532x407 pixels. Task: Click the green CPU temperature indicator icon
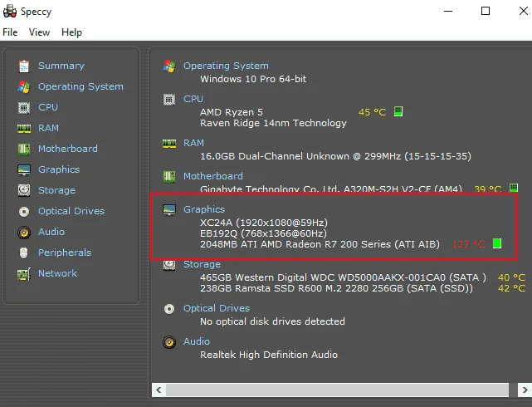click(x=398, y=111)
